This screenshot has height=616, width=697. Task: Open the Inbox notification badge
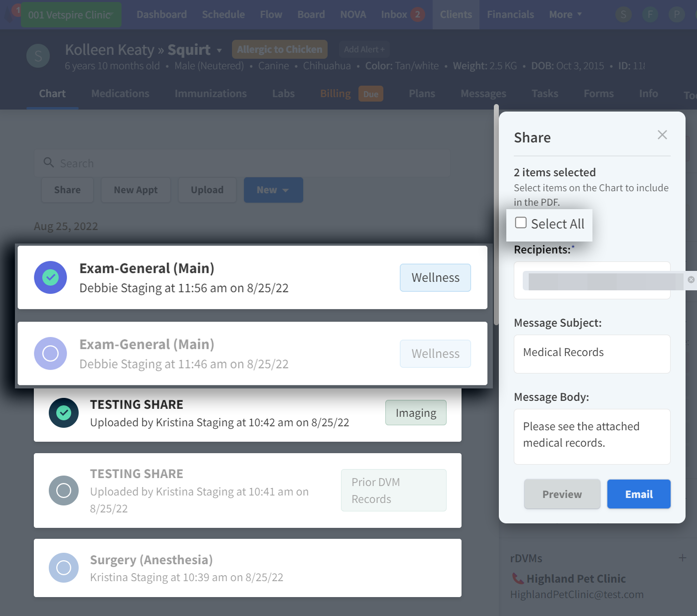(x=418, y=14)
